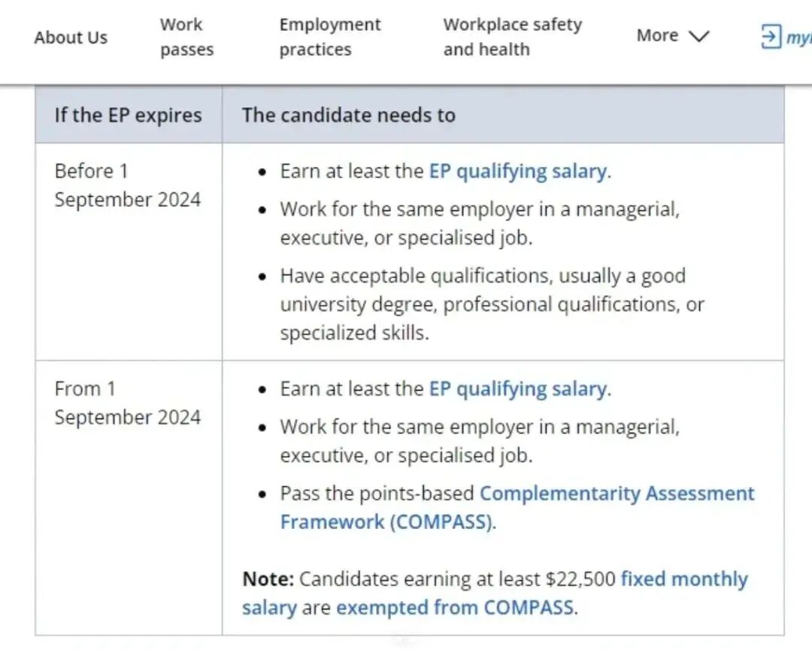Open exempted from COMPASS link
Viewport: 812px width, 653px height.
455,607
